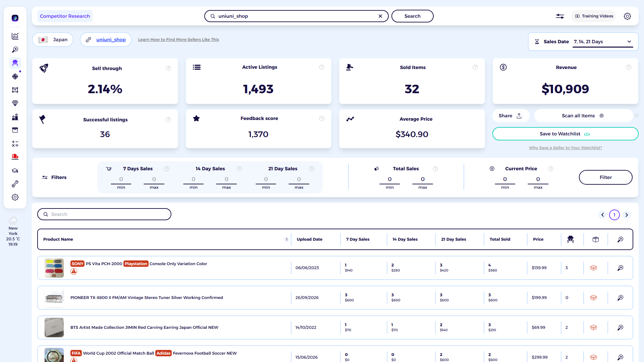The height and width of the screenshot is (362, 644).
Task: Open the settings gear in top right
Action: click(x=627, y=16)
